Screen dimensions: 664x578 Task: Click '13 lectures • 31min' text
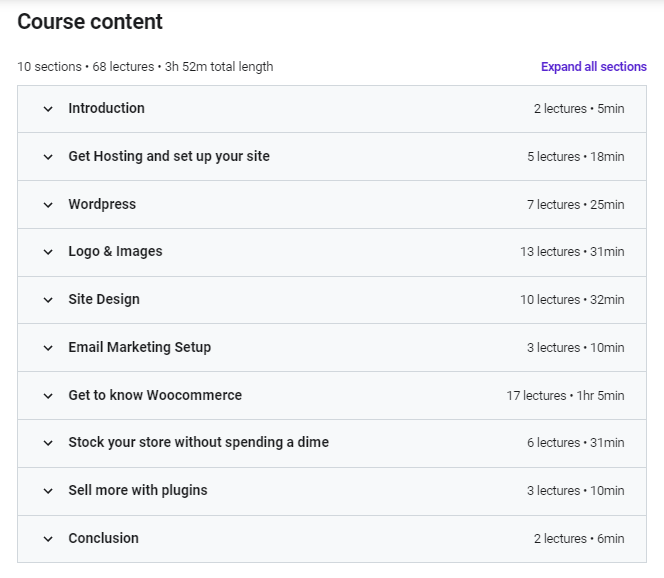coord(572,252)
